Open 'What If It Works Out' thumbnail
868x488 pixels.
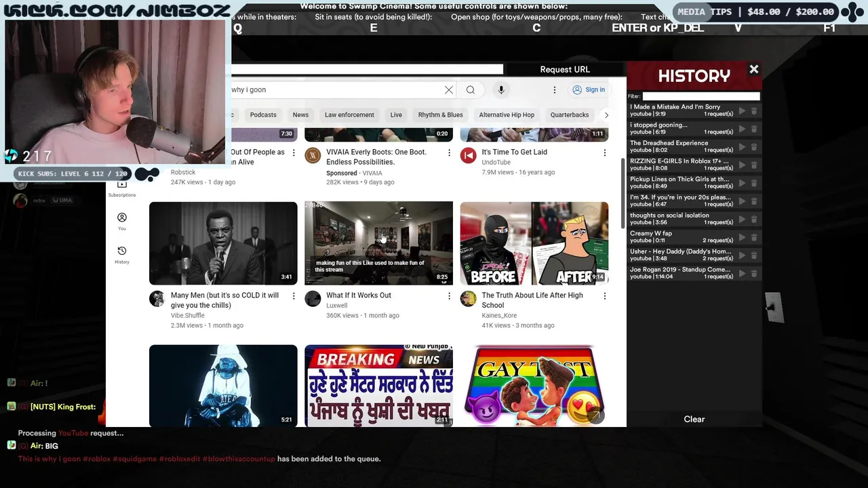pos(378,243)
